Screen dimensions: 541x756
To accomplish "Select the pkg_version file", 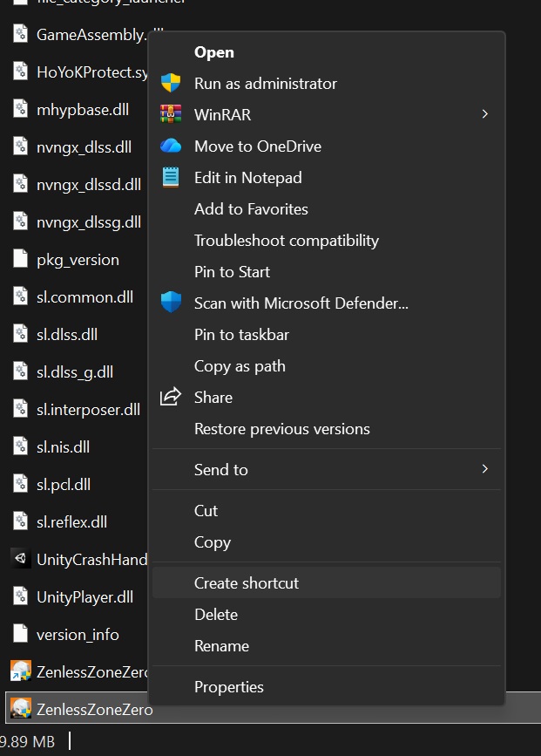I will (78, 260).
